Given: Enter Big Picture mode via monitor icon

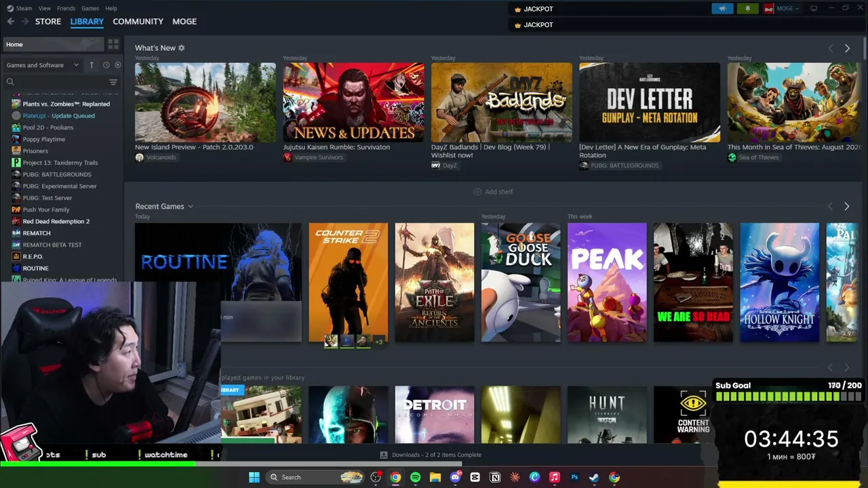Looking at the screenshot, I should (x=813, y=9).
